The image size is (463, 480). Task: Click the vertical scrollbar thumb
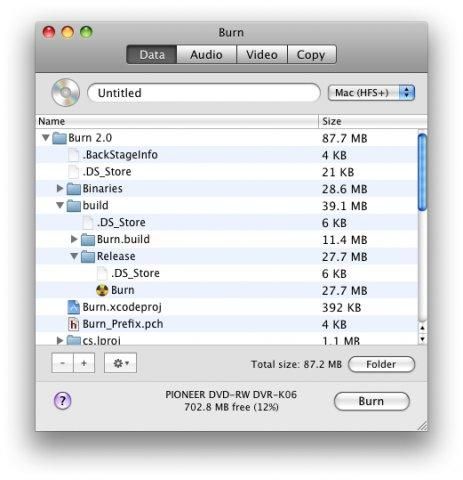(422, 172)
